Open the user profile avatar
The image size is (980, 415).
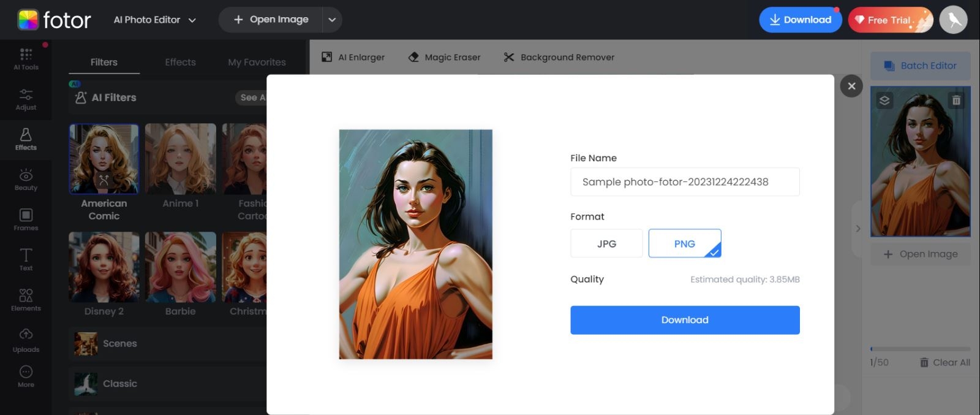pos(954,20)
